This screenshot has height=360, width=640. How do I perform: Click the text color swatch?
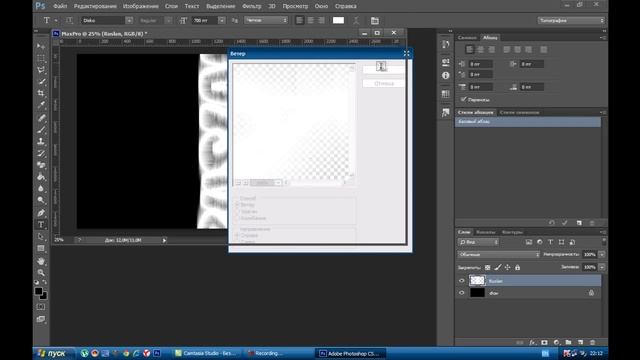pyautogui.click(x=338, y=20)
